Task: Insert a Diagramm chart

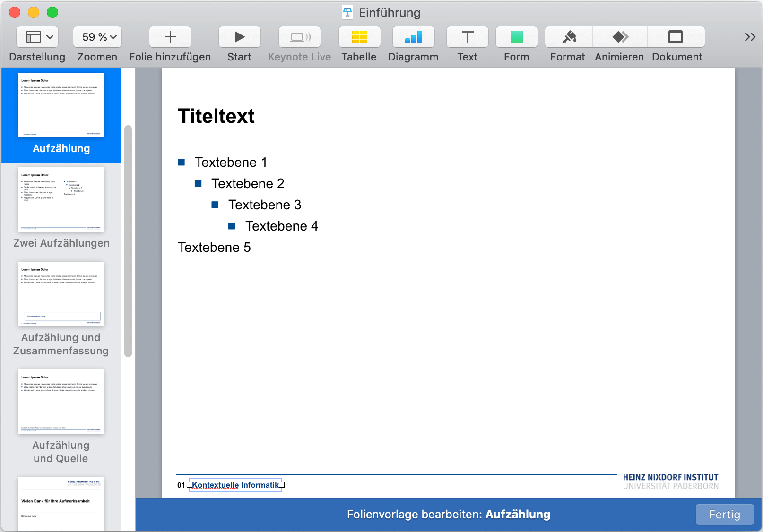Action: click(x=413, y=37)
